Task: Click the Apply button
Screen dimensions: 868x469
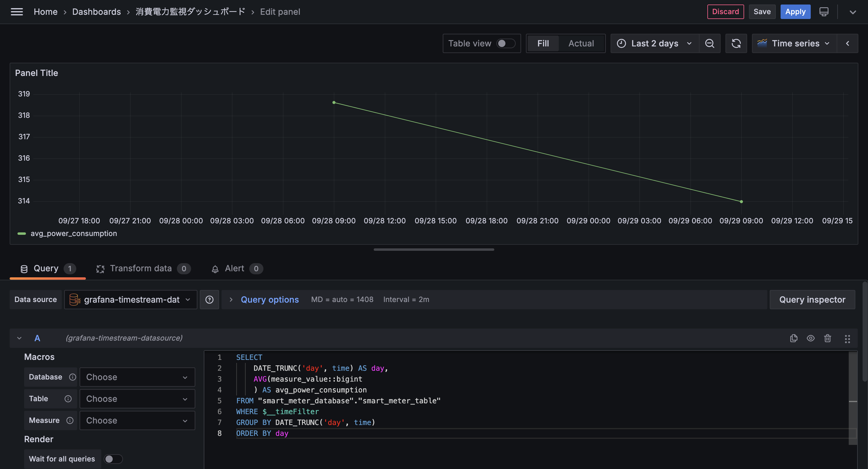Action: click(x=795, y=12)
